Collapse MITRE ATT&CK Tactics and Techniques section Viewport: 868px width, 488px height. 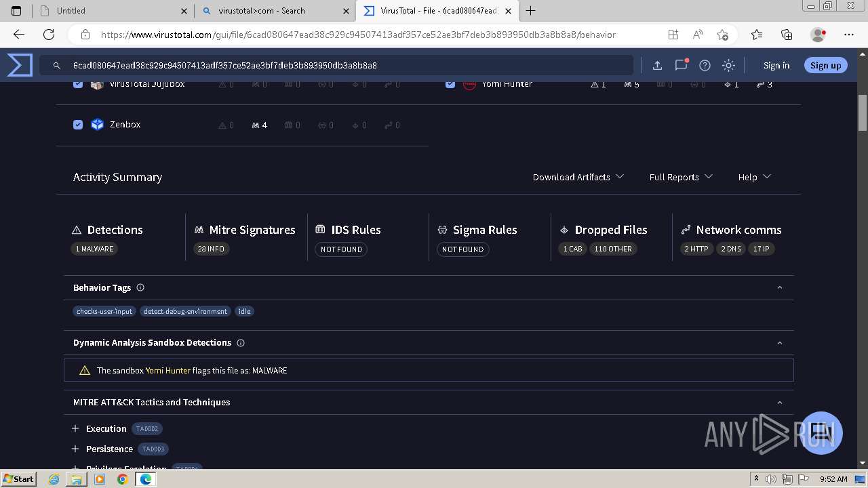[779, 403]
